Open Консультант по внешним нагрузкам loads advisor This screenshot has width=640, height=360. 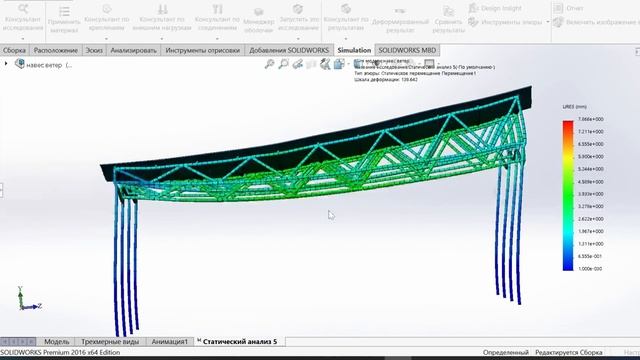[162, 17]
